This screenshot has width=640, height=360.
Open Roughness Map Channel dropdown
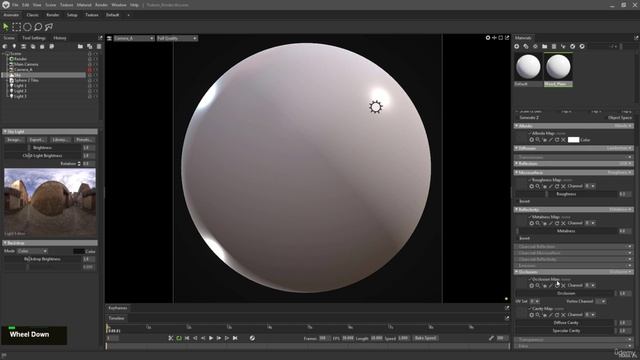pyautogui.click(x=590, y=186)
